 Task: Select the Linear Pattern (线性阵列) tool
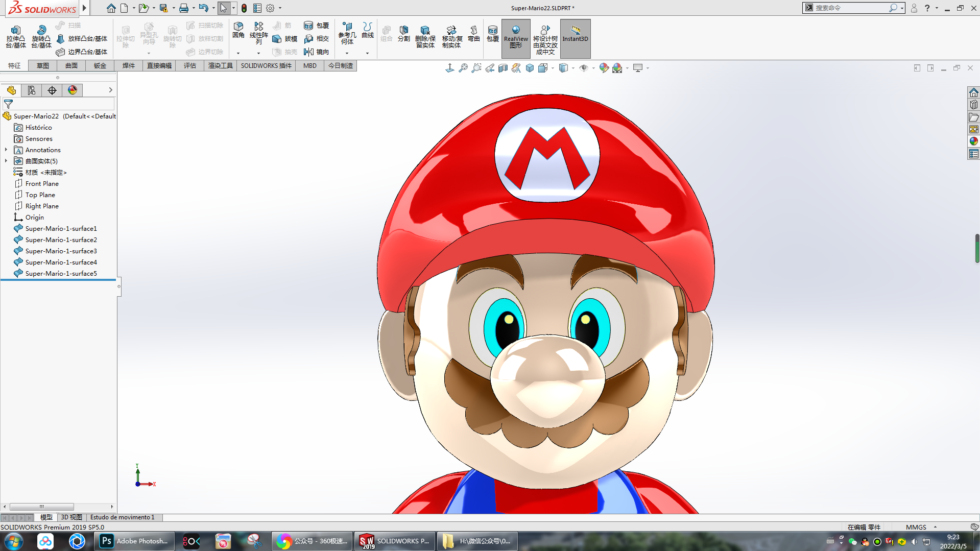pyautogui.click(x=259, y=33)
